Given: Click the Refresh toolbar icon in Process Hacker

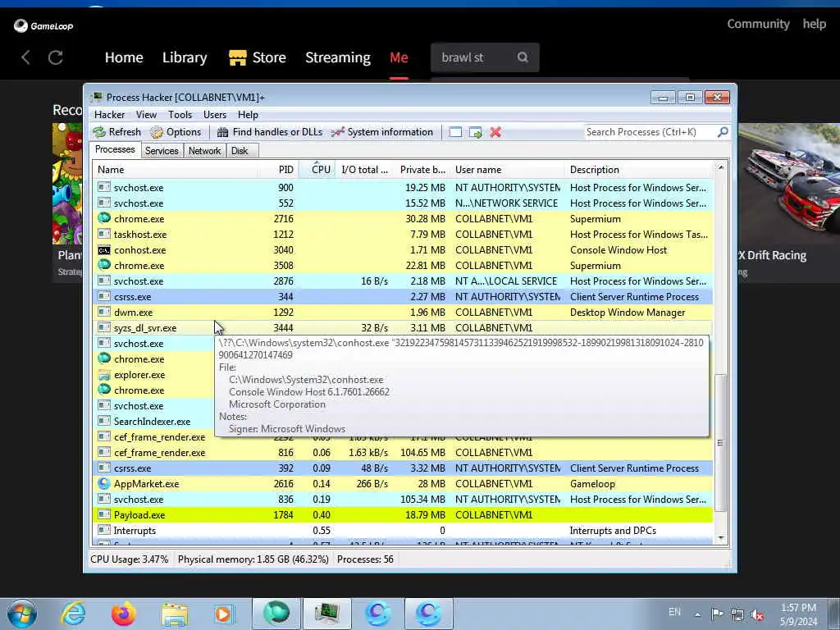Looking at the screenshot, I should (99, 132).
